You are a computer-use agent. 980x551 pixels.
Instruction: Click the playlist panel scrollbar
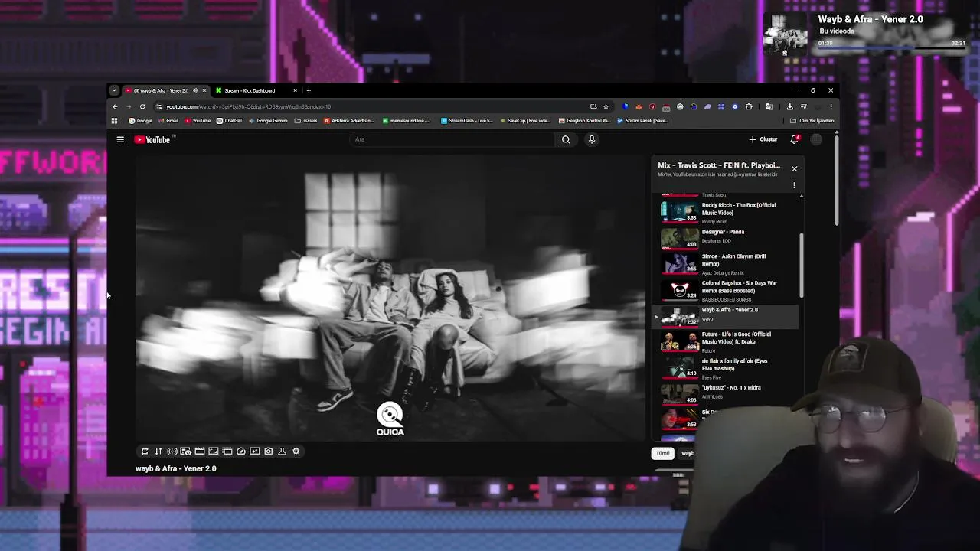pos(802,264)
